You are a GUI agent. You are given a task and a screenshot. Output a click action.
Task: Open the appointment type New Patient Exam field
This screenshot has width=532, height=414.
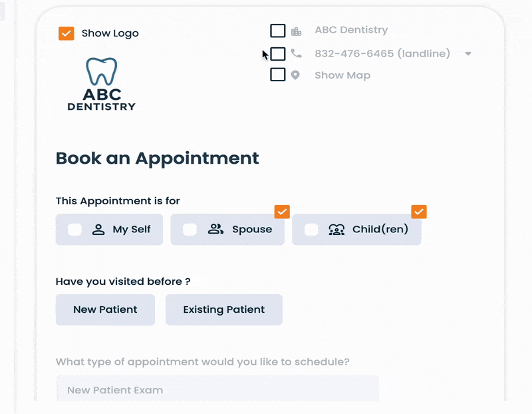click(x=217, y=390)
